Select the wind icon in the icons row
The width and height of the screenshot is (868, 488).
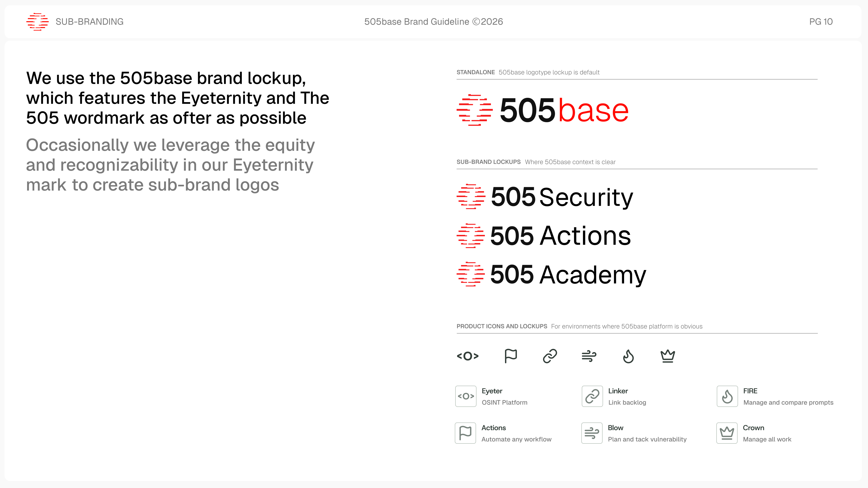[589, 356]
